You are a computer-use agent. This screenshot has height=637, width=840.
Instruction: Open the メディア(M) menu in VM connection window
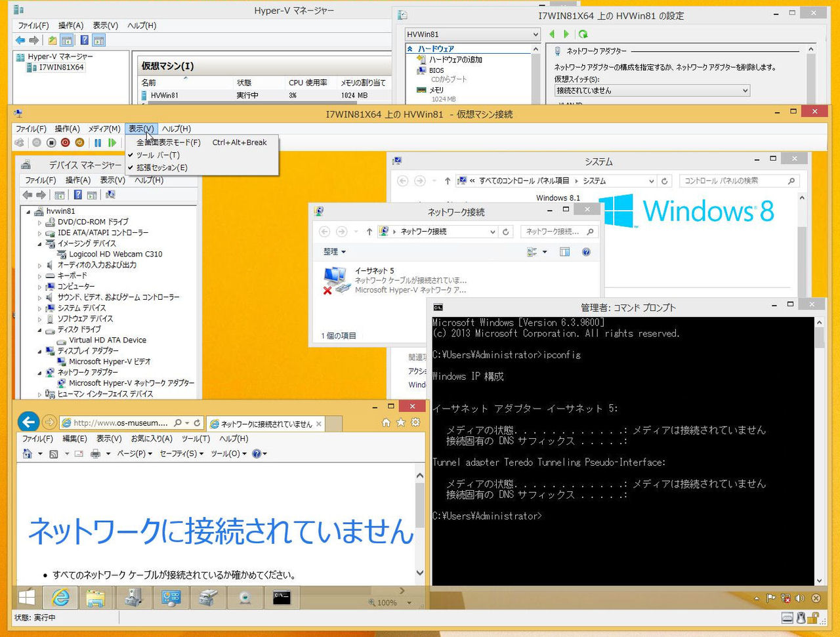pos(104,129)
